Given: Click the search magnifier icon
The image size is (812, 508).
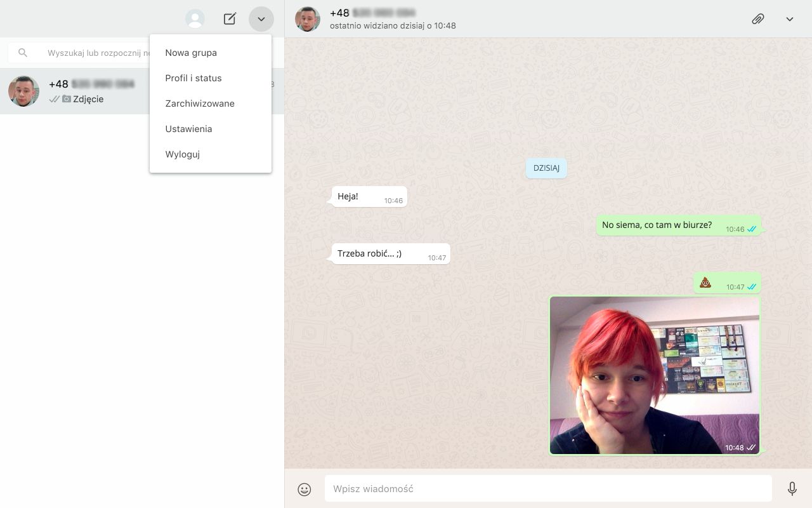Looking at the screenshot, I should point(23,53).
